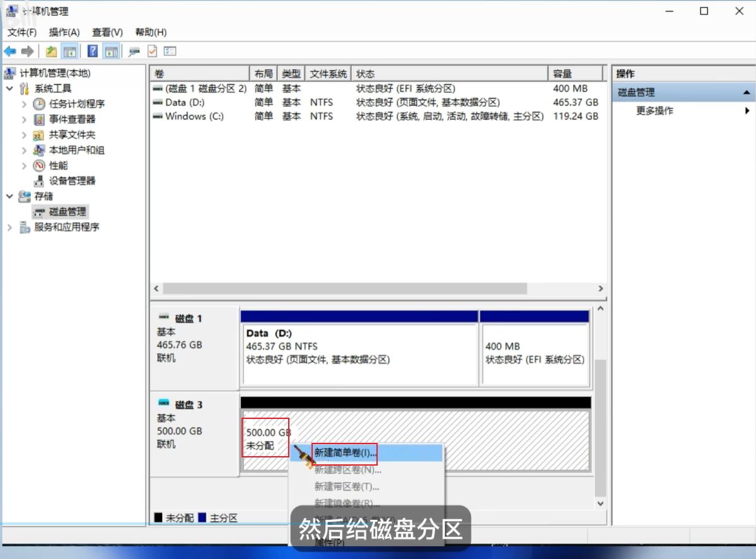Click the blue Help question mark icon
This screenshot has width=756, height=559.
tap(93, 52)
